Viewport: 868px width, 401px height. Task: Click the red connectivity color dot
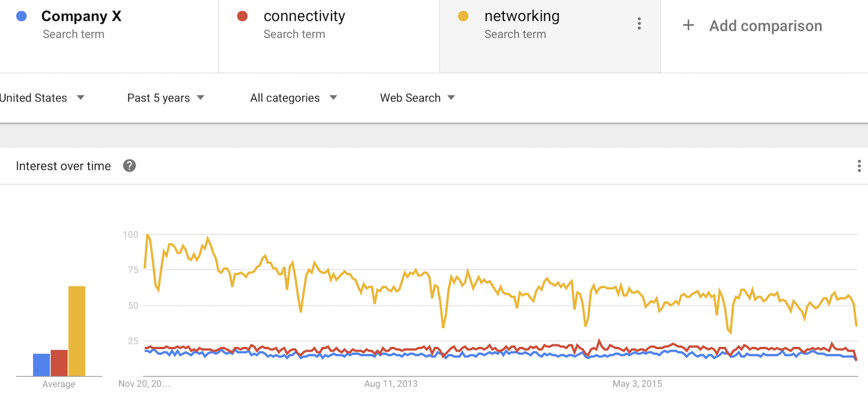[242, 16]
